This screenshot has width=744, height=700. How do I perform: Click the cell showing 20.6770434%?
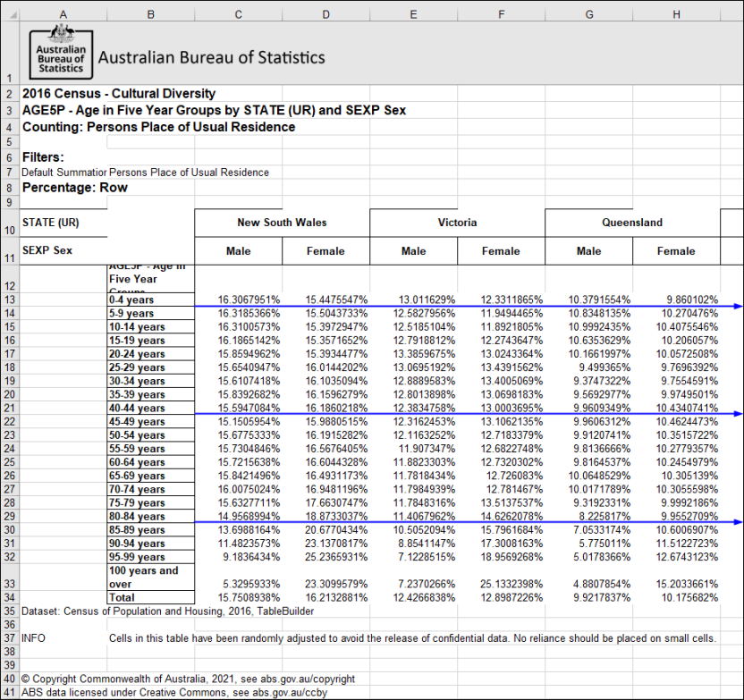coord(326,530)
